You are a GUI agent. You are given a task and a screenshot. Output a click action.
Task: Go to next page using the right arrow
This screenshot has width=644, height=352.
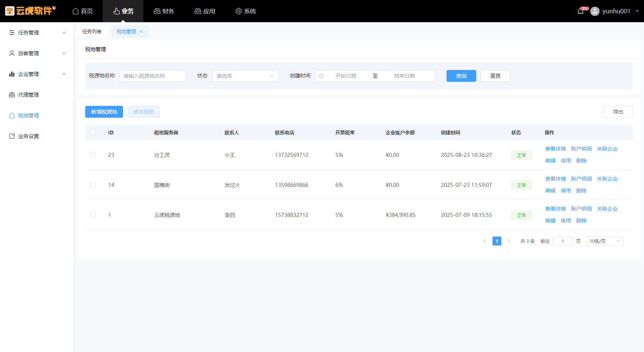(x=509, y=241)
